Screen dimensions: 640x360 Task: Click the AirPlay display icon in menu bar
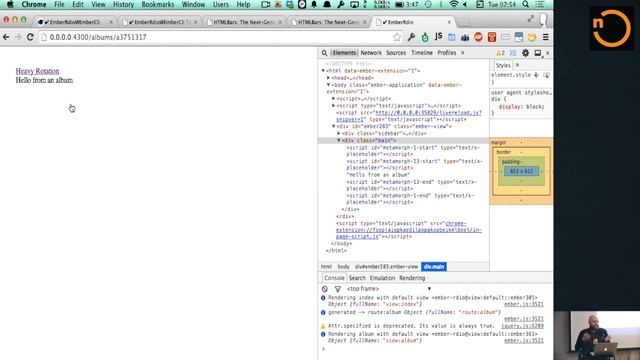click(354, 4)
